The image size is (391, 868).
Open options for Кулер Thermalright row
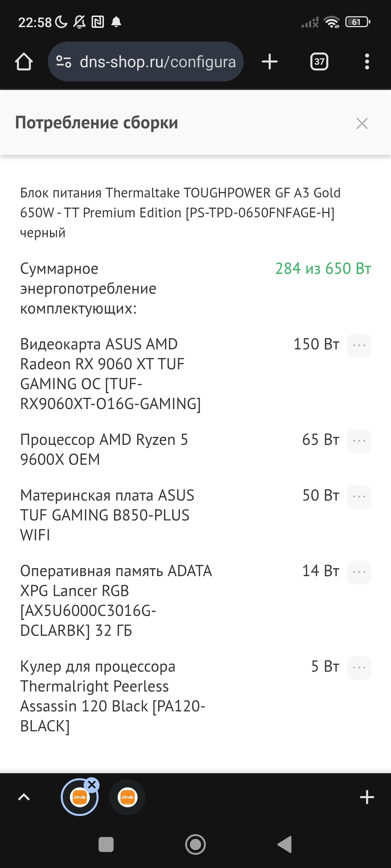coord(359,668)
